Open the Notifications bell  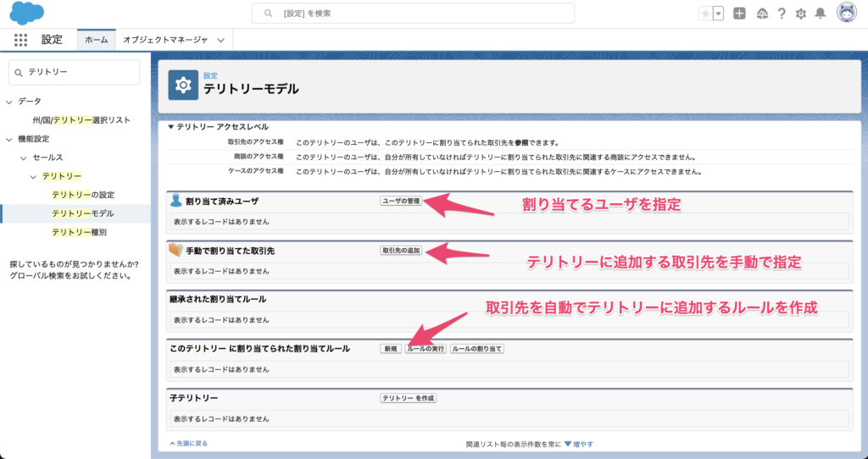point(821,14)
